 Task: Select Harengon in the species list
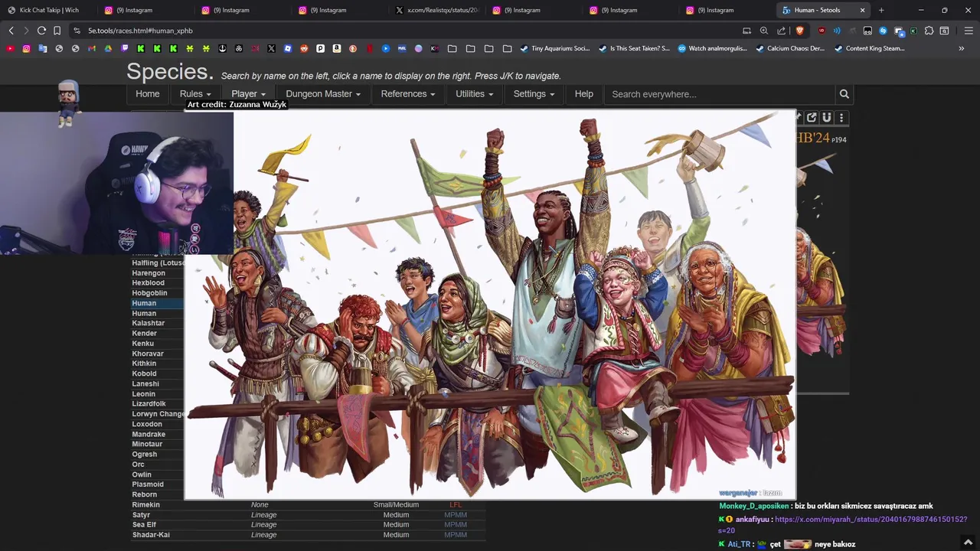click(149, 273)
